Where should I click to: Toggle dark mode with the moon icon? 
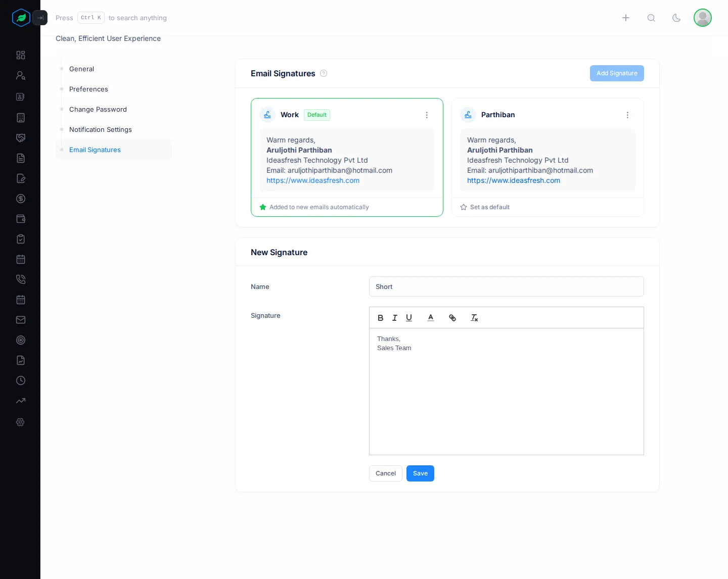tap(676, 18)
